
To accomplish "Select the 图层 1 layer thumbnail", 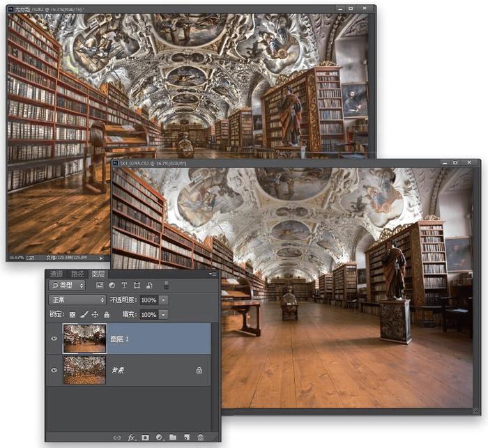I will pos(84,338).
